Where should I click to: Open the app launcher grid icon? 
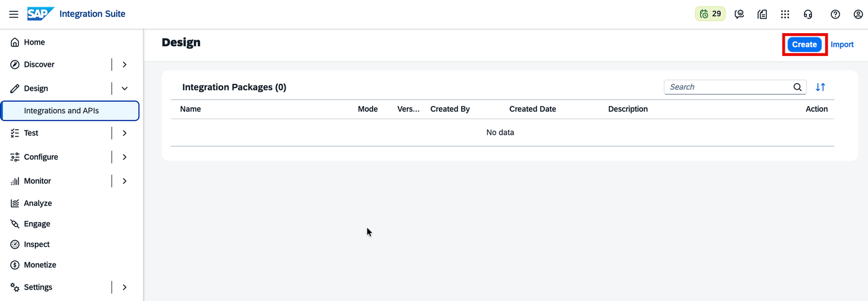(x=785, y=14)
